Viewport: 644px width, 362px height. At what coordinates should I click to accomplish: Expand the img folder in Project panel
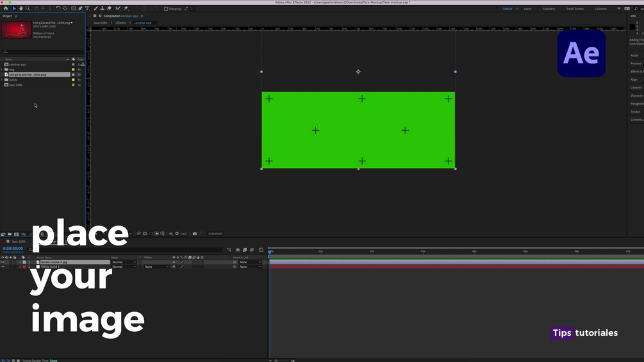[x=2, y=70]
